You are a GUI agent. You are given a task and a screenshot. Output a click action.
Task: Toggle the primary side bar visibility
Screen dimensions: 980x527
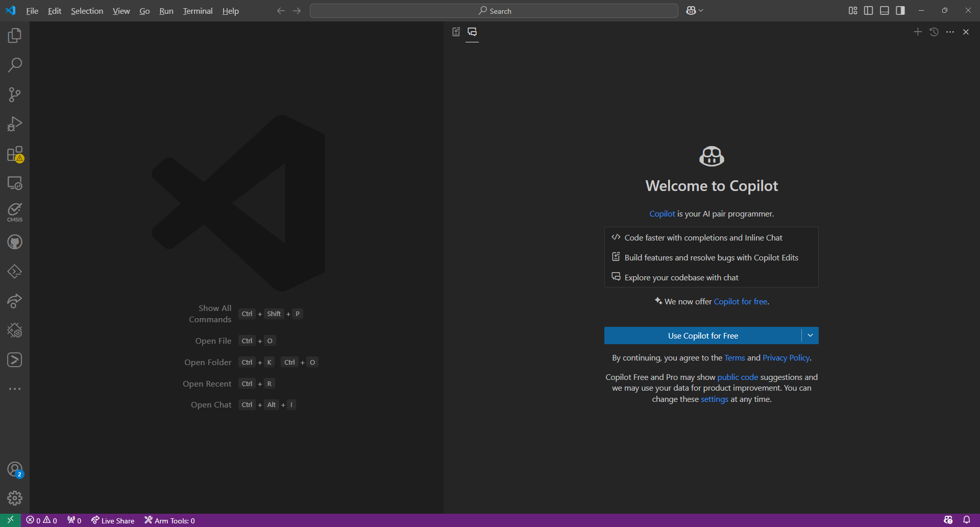pyautogui.click(x=868, y=11)
